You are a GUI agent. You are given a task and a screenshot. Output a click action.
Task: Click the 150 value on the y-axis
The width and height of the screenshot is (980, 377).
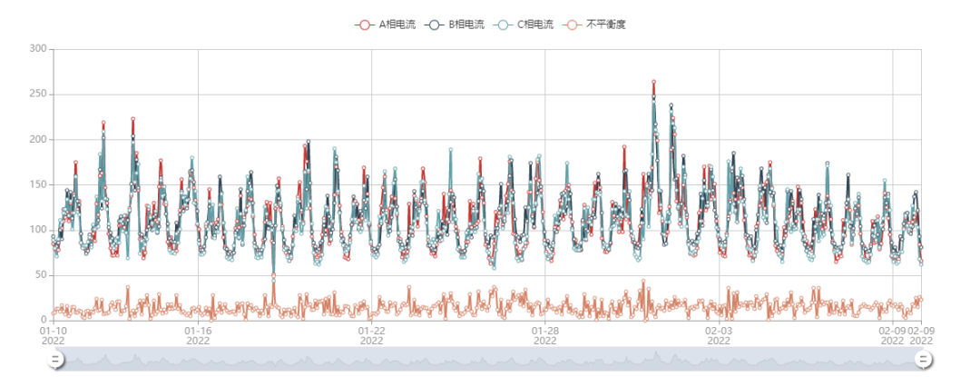coord(37,184)
